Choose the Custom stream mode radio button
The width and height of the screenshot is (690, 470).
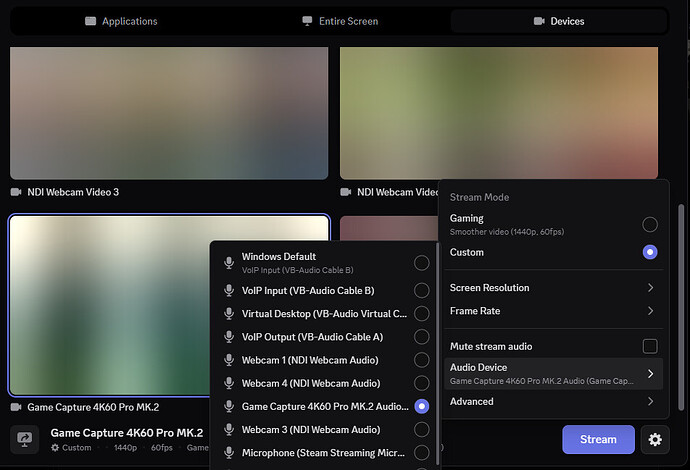coord(650,252)
